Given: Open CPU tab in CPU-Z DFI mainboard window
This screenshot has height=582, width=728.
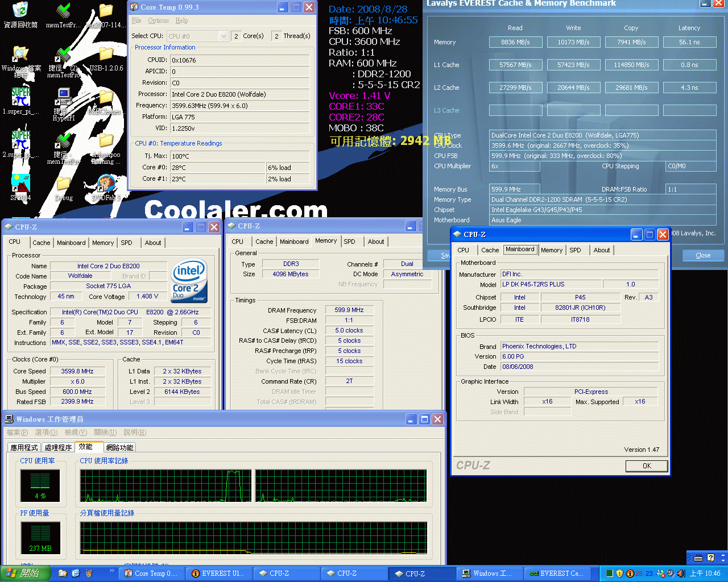Looking at the screenshot, I should pos(464,250).
